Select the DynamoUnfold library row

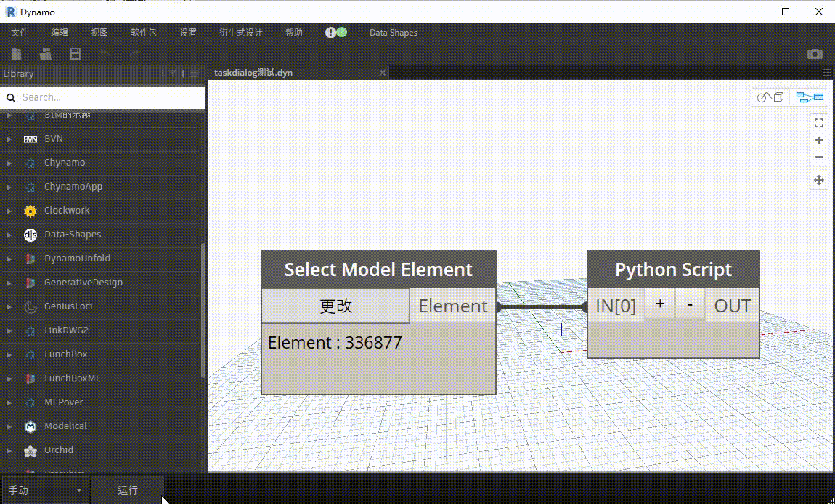point(101,259)
